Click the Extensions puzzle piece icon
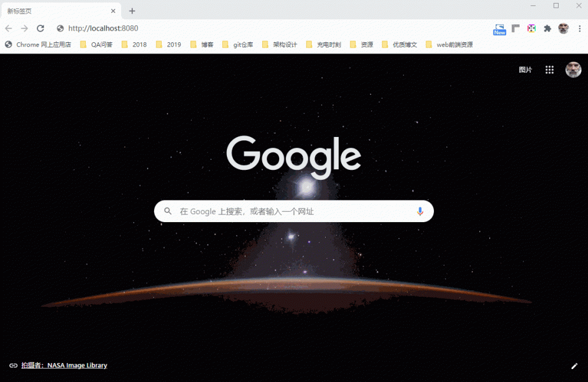The image size is (588, 382). click(546, 28)
